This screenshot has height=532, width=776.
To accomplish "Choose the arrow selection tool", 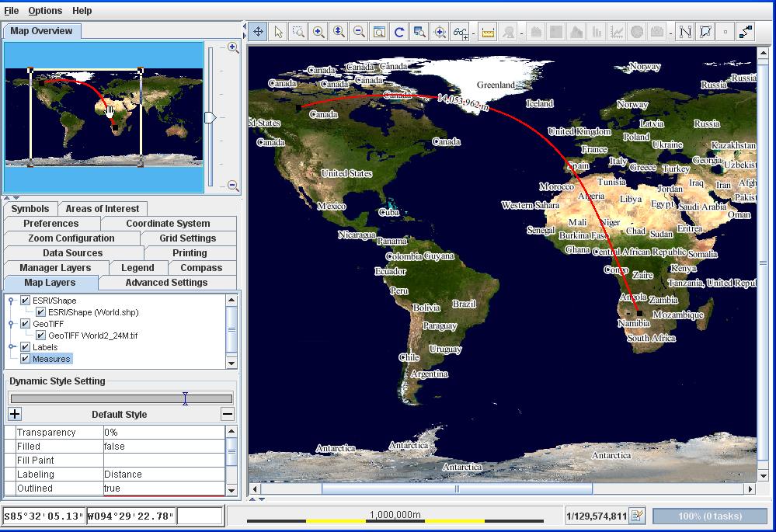I will tap(278, 32).
